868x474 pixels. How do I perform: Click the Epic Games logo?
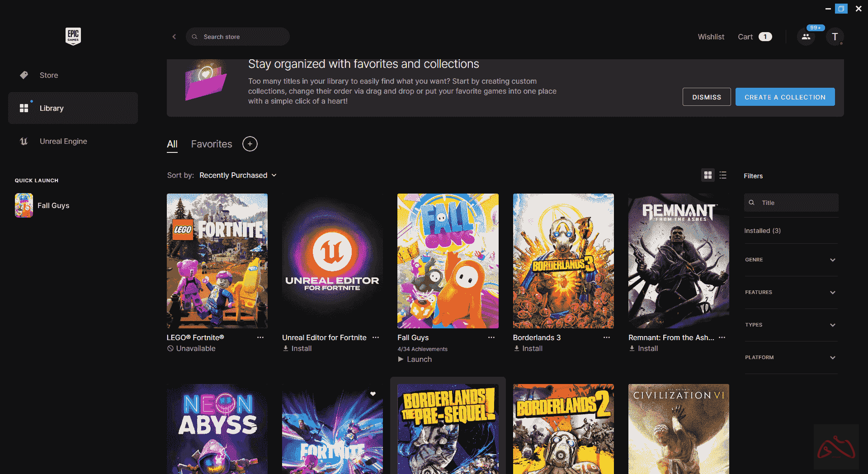coord(73,36)
